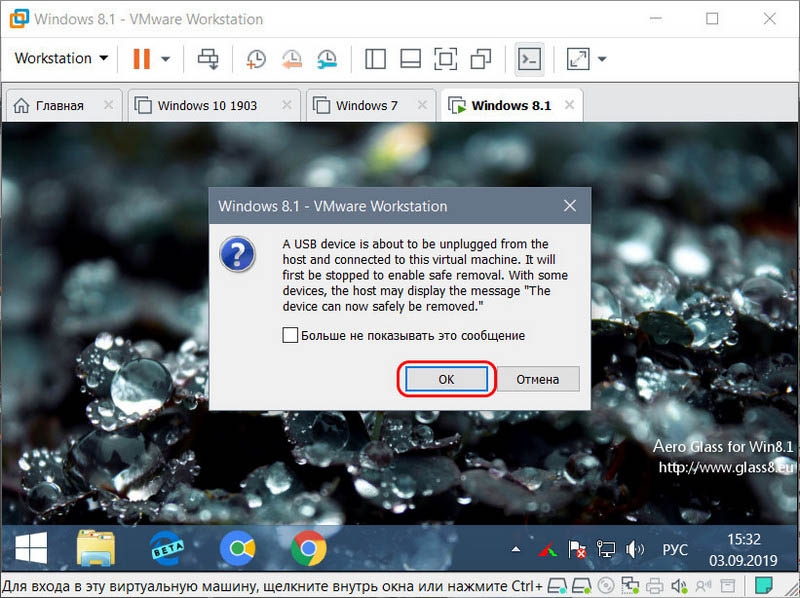800x598 pixels.
Task: Click the grayed box device status icon
Action: tap(728, 586)
